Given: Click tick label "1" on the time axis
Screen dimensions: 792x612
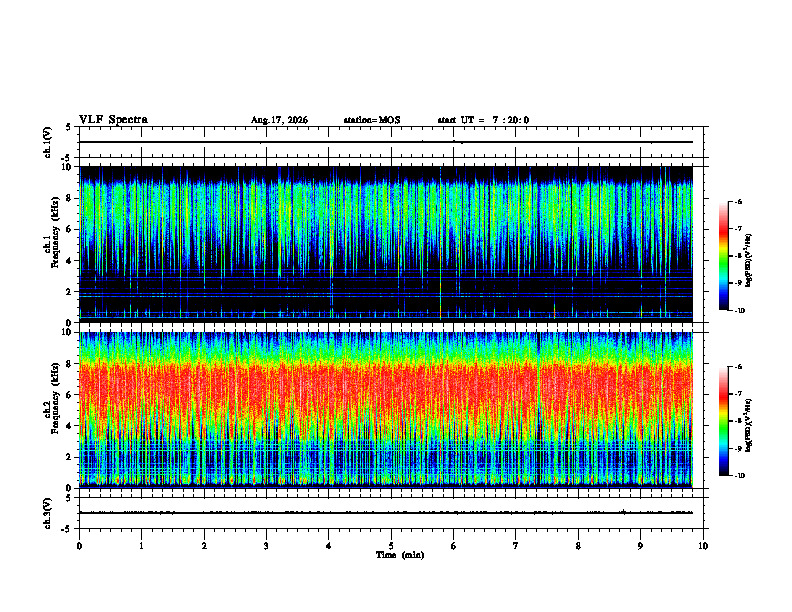Looking at the screenshot, I should coord(141,546).
